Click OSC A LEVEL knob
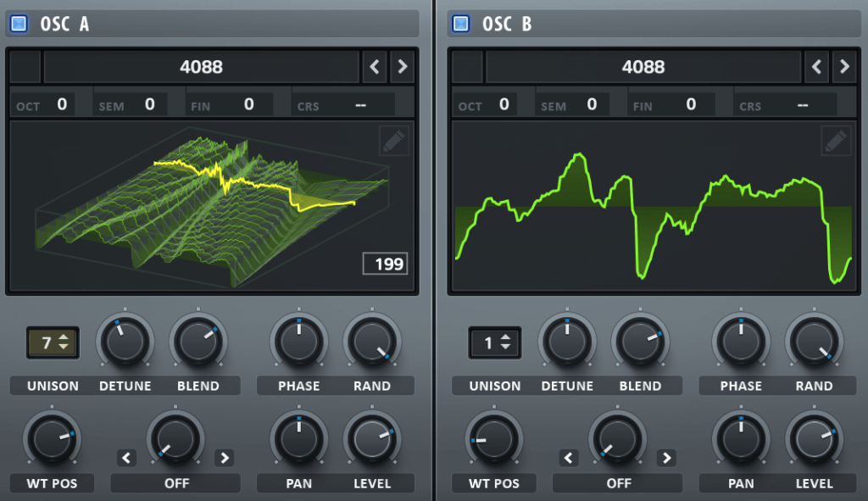Viewport: 868px width, 501px height. coord(372,439)
